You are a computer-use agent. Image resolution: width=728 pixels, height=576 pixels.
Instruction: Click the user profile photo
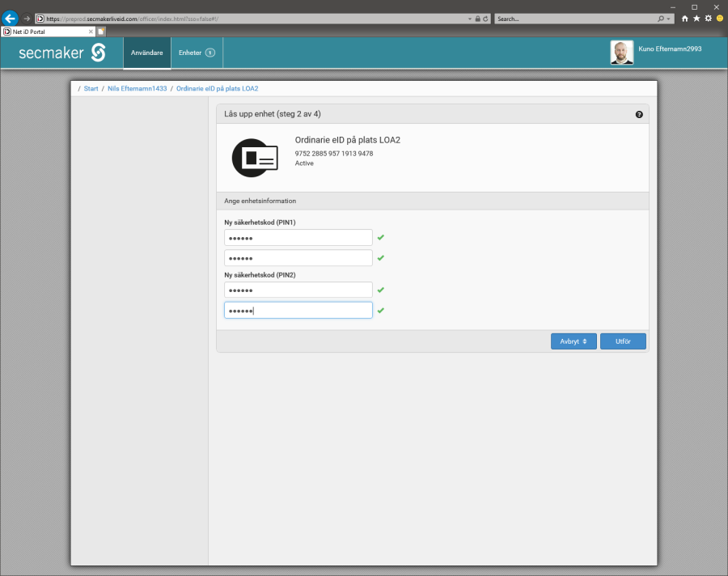pos(622,53)
